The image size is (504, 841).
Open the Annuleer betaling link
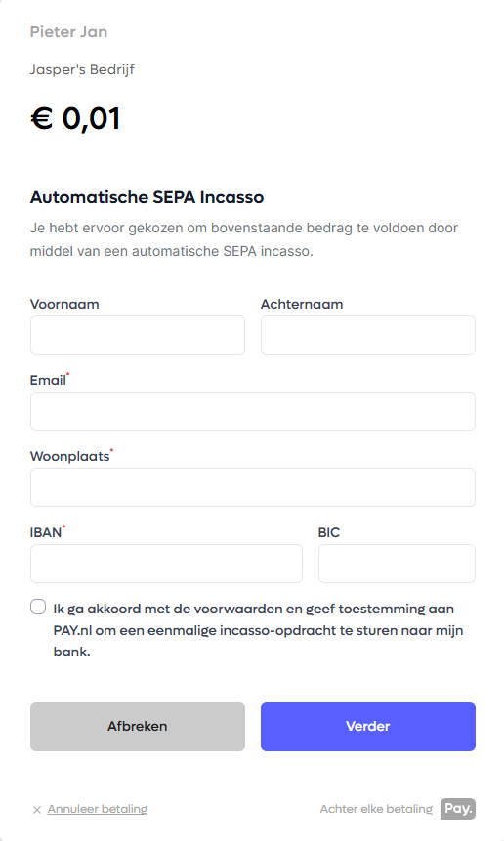pyautogui.click(x=98, y=809)
